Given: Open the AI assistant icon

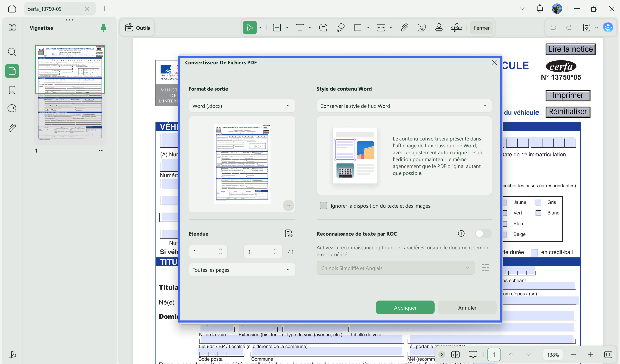Looking at the screenshot, I should pyautogui.click(x=608, y=28).
